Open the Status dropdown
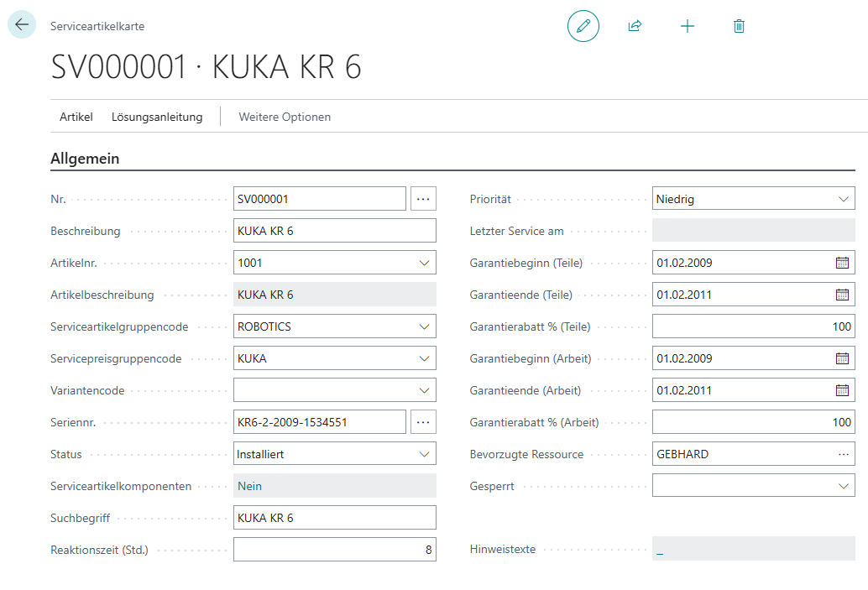868x590 pixels. 423,454
